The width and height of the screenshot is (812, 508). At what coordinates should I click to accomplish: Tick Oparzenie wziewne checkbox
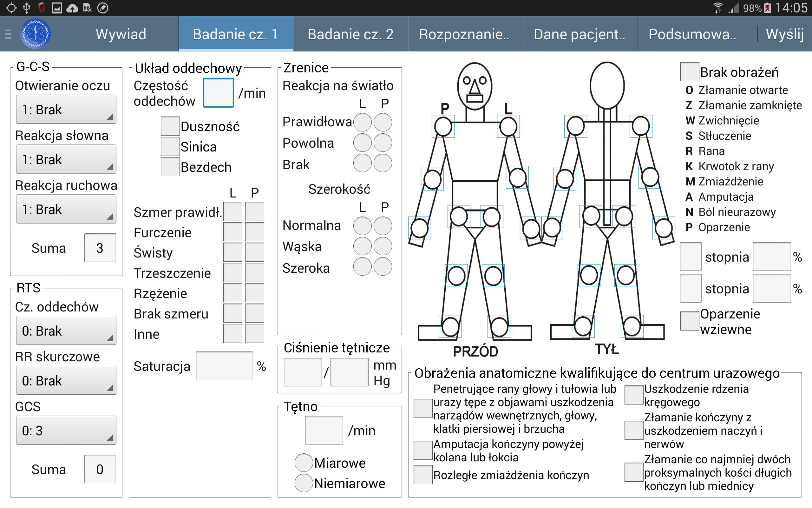click(690, 321)
